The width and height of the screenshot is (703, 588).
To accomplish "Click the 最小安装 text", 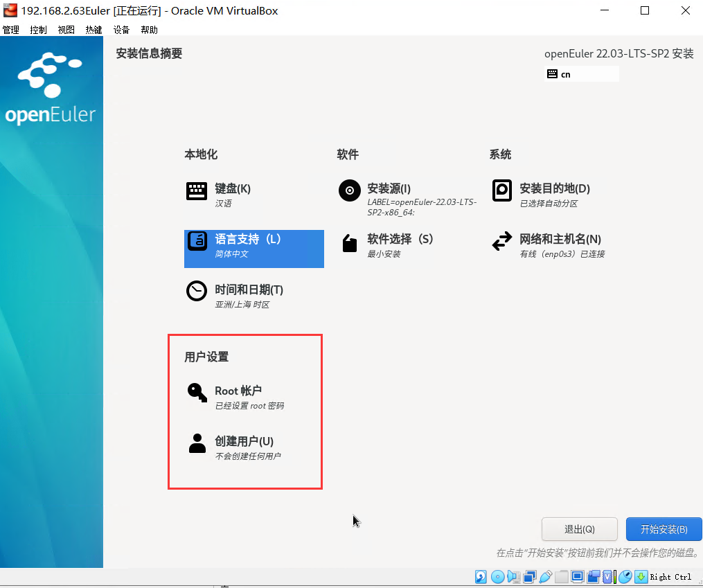I will click(x=384, y=254).
